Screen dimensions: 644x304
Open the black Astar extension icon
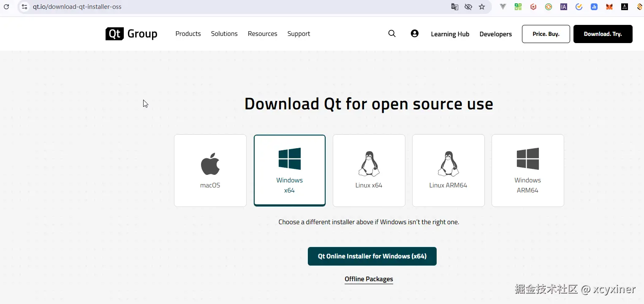(625, 7)
